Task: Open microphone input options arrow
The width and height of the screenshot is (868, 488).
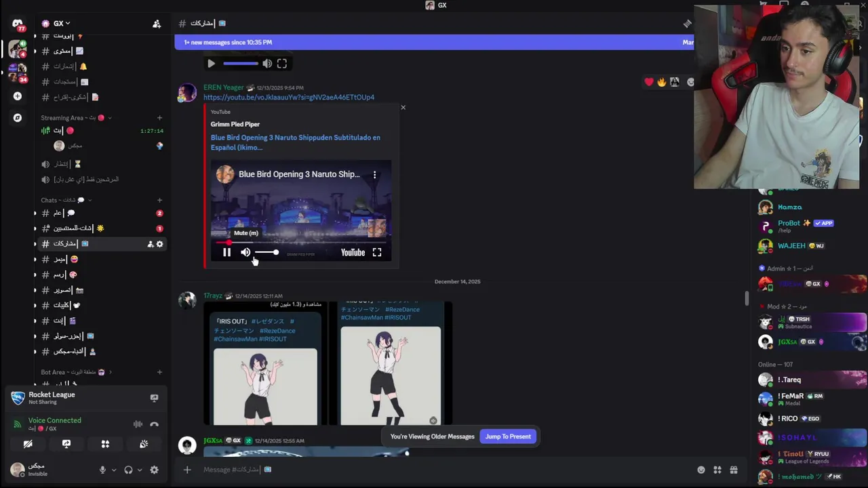Action: pyautogui.click(x=114, y=470)
